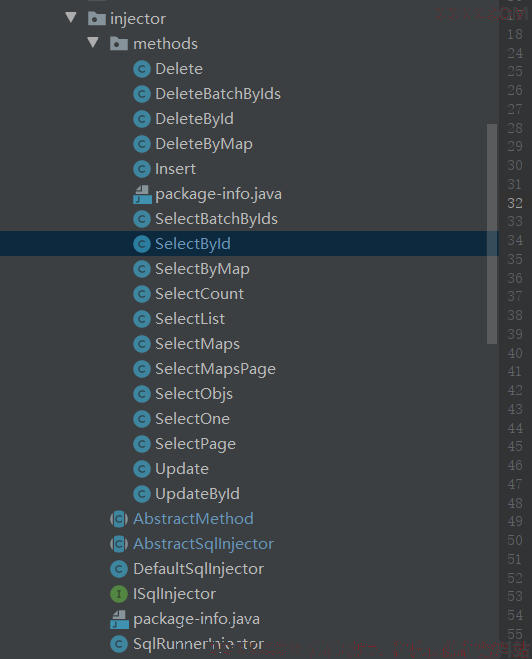Screen dimensions: 532x659
Task: Select the SelectBatchByIds entry
Action: 216,219
